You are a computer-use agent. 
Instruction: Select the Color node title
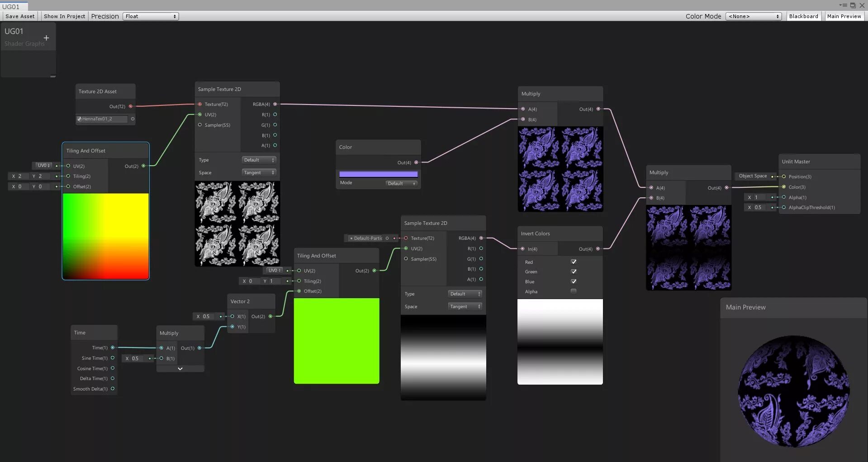pyautogui.click(x=345, y=147)
